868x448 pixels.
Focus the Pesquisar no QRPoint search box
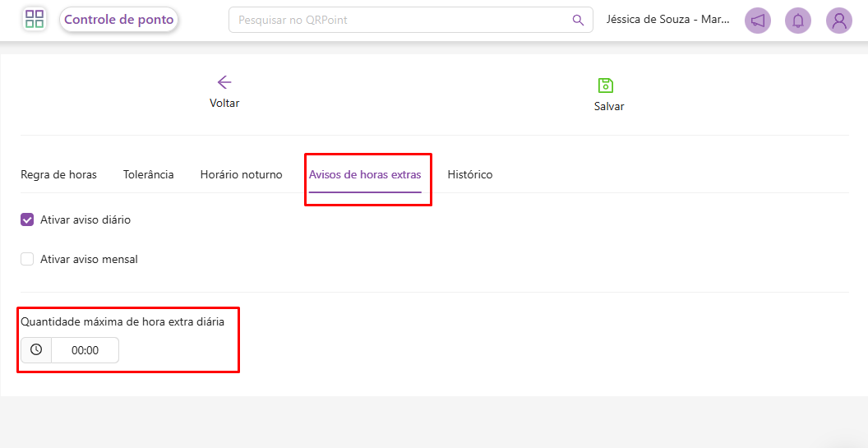point(403,20)
